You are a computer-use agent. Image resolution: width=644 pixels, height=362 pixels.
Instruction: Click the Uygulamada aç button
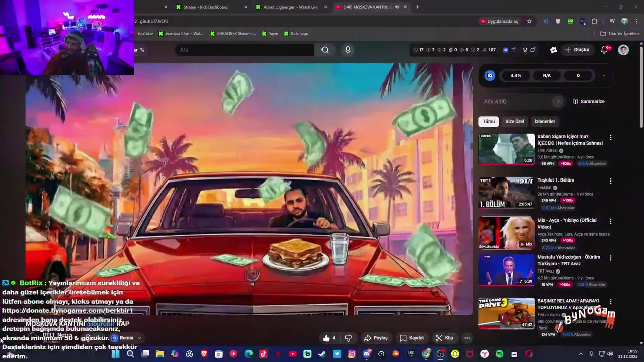(x=499, y=21)
